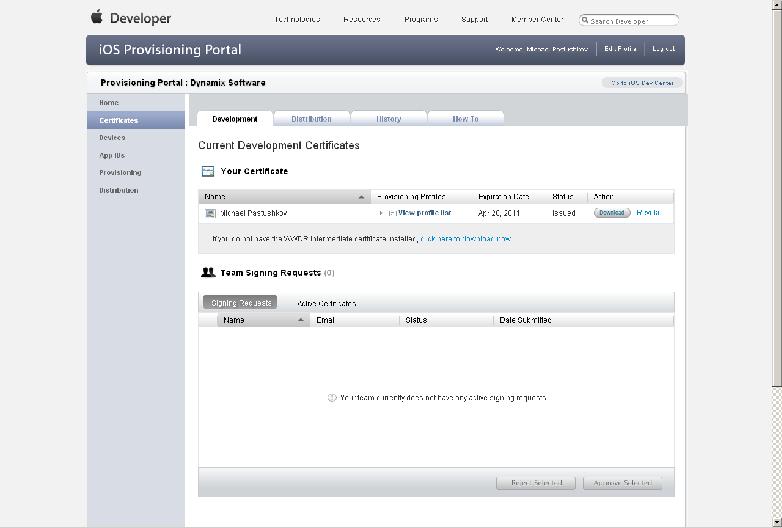Click the Michael Pastushkov certificate name
Viewport: 782px width, 528px height.
(254, 213)
